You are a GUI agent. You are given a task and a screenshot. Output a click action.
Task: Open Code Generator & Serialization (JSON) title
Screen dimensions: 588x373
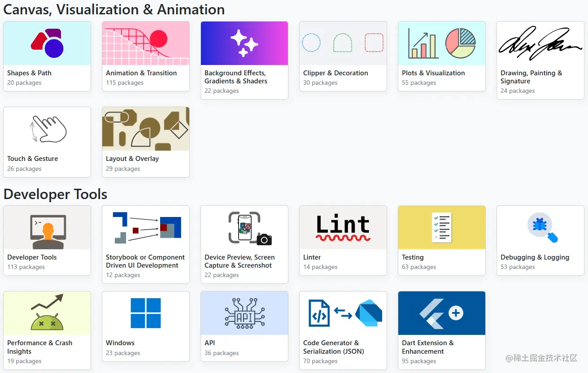pos(334,347)
